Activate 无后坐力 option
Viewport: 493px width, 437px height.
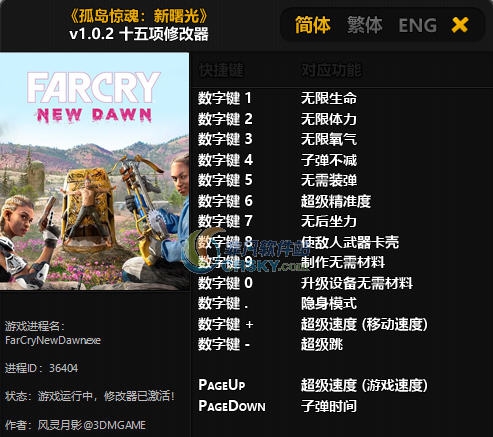(x=329, y=221)
